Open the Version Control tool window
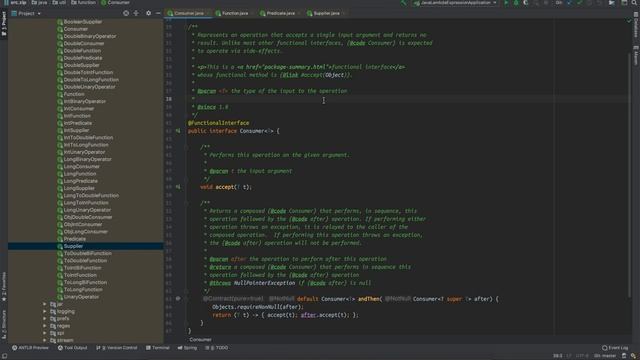Image resolution: width=640 pixels, height=360 pixels. (x=117, y=348)
